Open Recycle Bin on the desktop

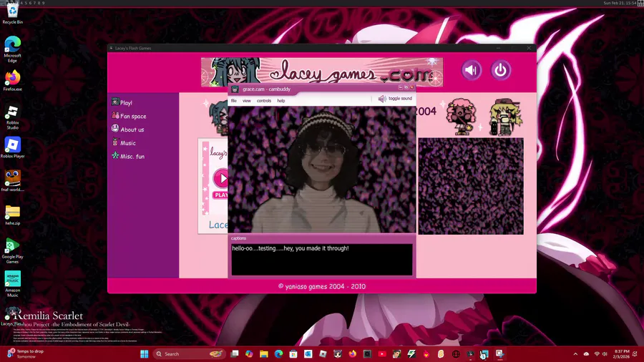click(12, 14)
